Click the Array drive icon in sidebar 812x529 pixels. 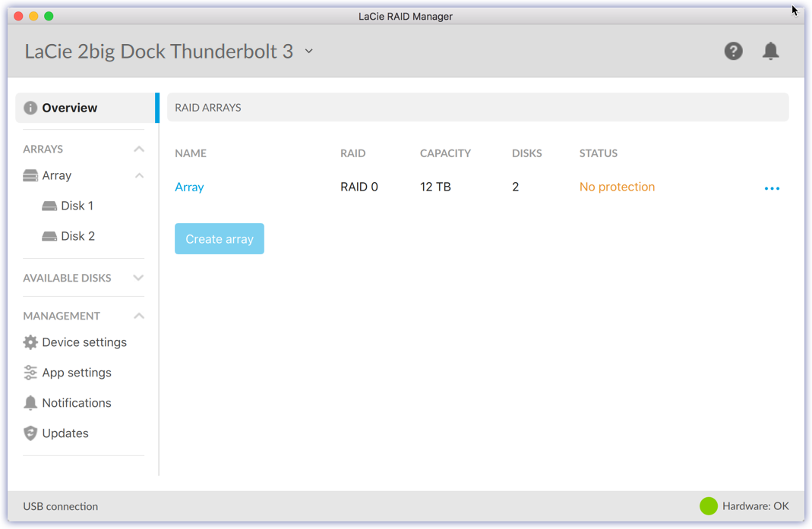click(x=30, y=175)
